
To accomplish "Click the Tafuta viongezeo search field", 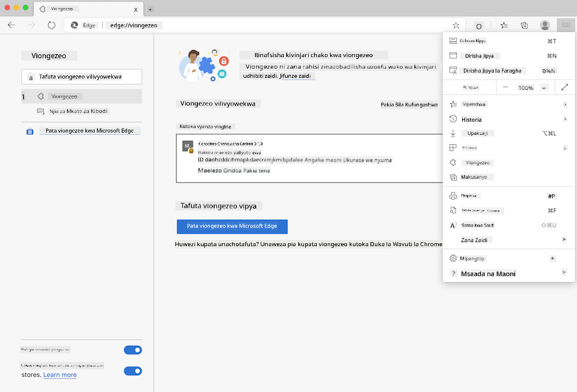I will tap(81, 76).
